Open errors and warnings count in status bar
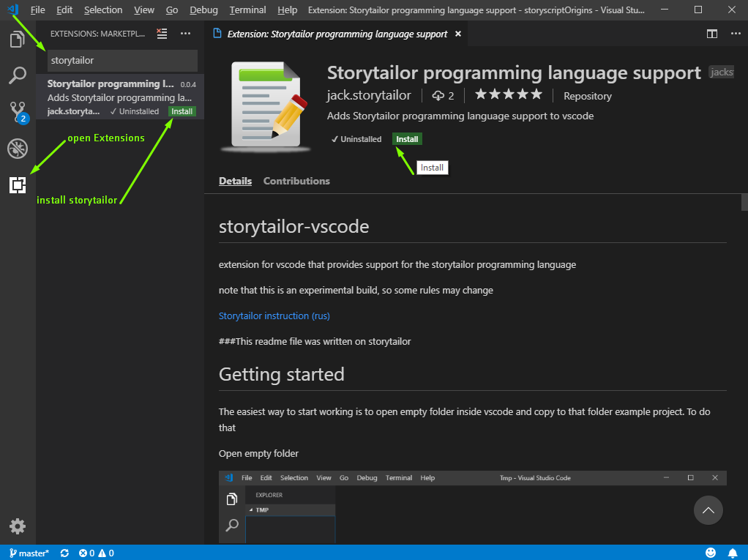 [x=97, y=553]
